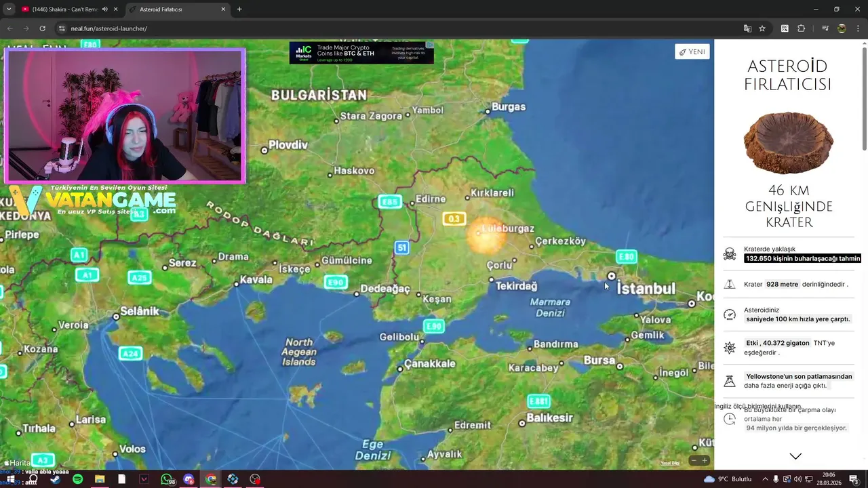The image size is (868, 488).
Task: Click the YENI new asteroid button
Action: pyautogui.click(x=692, y=52)
